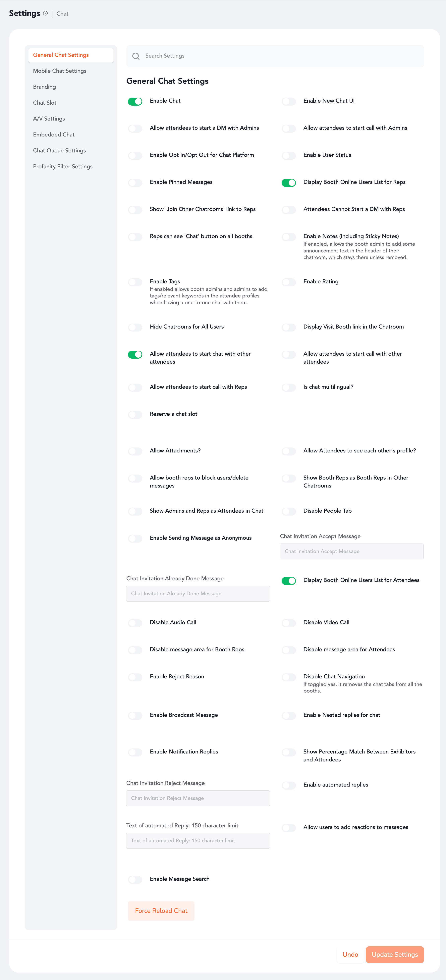This screenshot has width=446, height=980.
Task: Focus the Search Settings field
Action: click(282, 56)
